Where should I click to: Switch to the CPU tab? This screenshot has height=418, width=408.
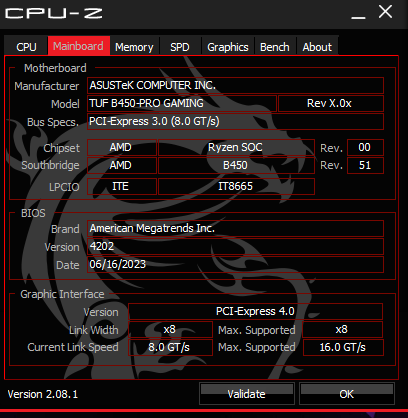(x=26, y=47)
